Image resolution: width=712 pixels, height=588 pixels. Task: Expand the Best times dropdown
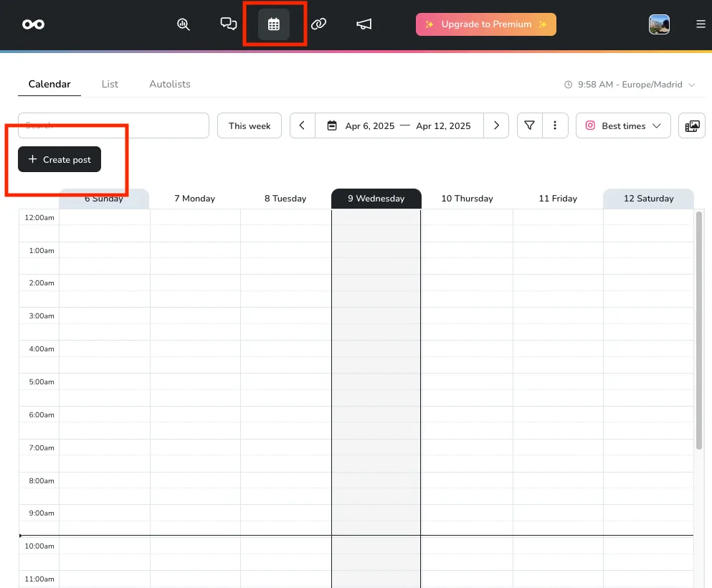tap(622, 125)
